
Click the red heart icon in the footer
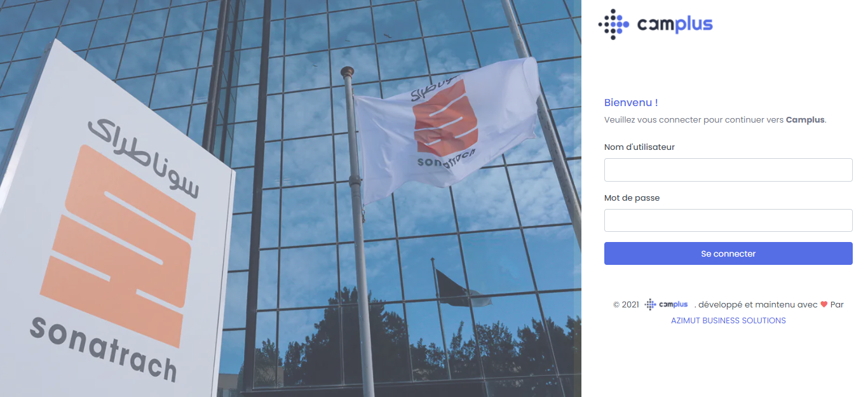824,304
